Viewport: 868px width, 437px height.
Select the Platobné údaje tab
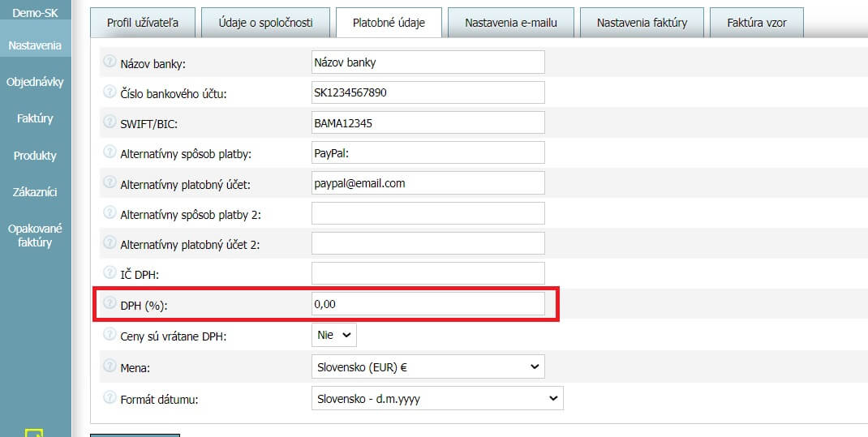[x=389, y=23]
